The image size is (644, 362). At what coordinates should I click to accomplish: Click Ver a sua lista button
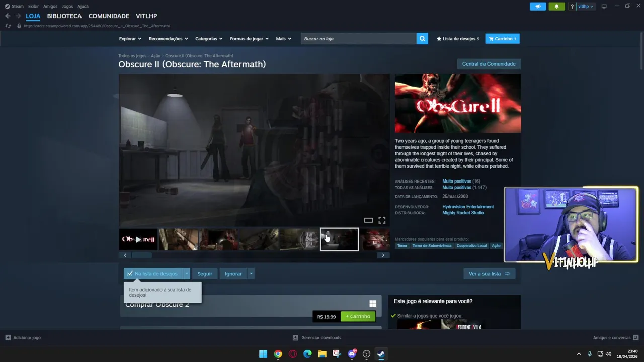489,274
